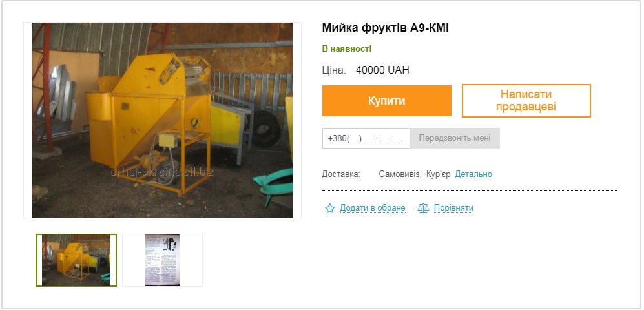Image resolution: width=644 pixels, height=310 pixels.
Task: Click the Самовивіз pickup delivery option
Action: (x=400, y=174)
